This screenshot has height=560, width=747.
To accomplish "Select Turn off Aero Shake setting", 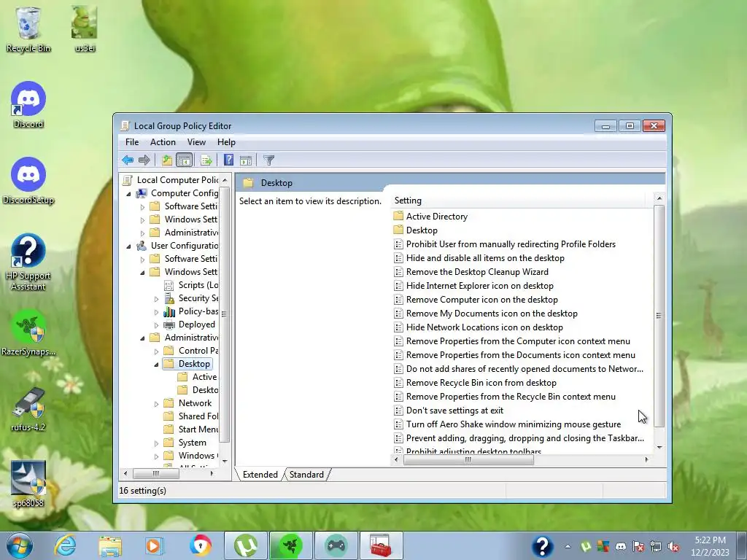I will point(513,424).
